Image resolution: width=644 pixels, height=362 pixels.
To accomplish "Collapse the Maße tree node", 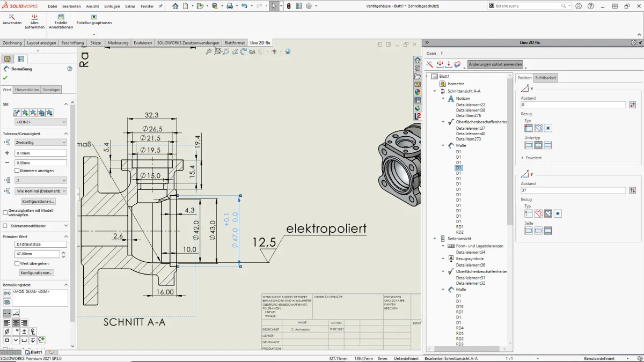I will pos(443,145).
